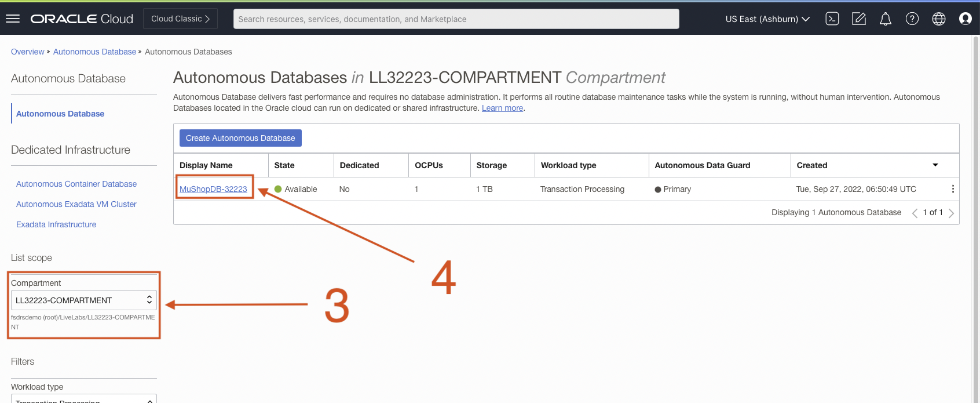Go to next page of databases
The image size is (980, 403).
click(951, 213)
